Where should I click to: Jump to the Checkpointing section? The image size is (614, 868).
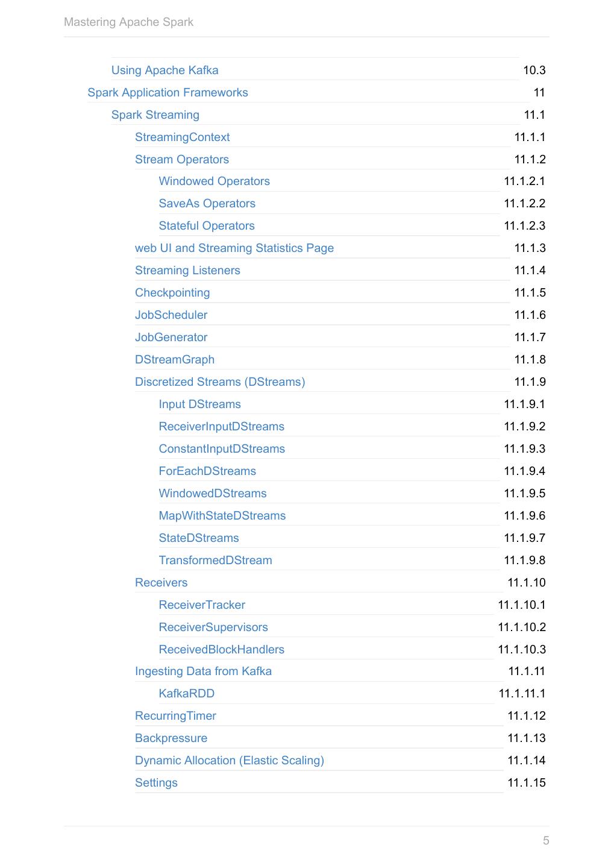(x=172, y=292)
